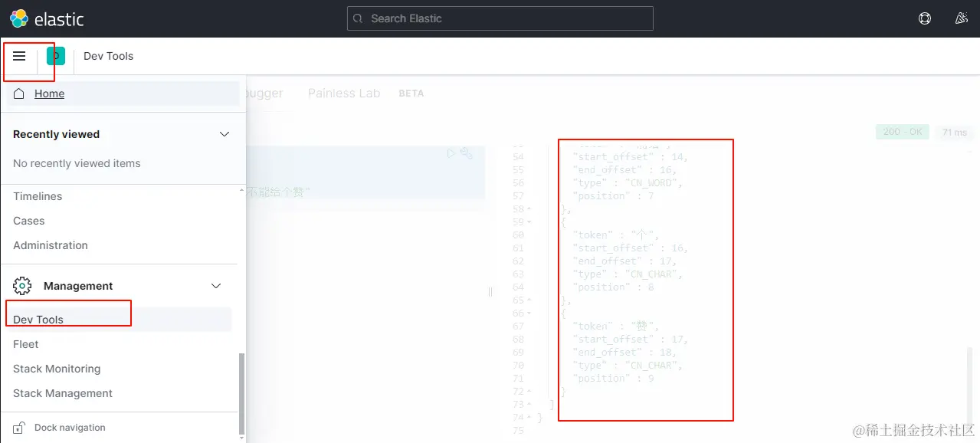Click "position" : 9 line

613,379
